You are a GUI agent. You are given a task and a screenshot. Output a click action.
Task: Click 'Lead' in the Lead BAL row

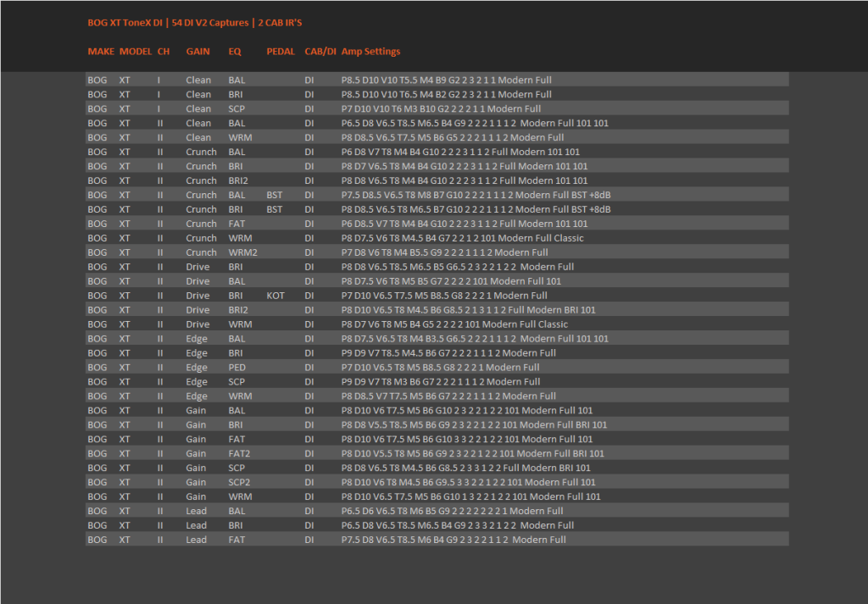(x=196, y=512)
